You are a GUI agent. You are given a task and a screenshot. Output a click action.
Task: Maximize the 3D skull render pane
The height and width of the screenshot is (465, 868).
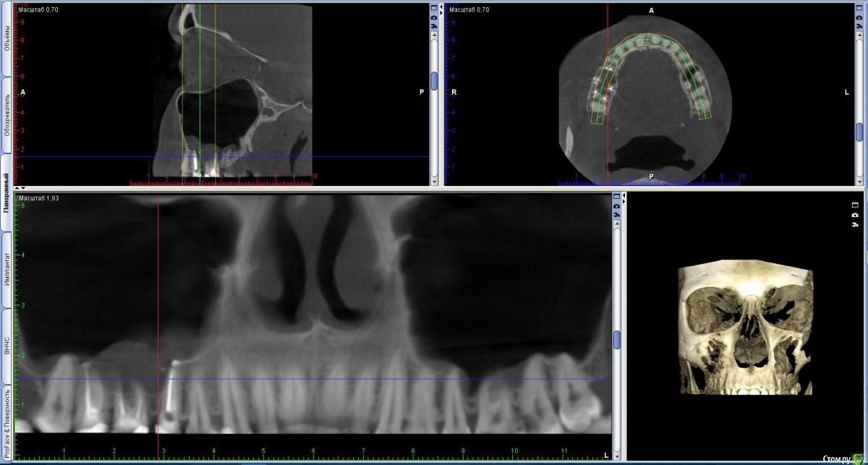[x=855, y=205]
